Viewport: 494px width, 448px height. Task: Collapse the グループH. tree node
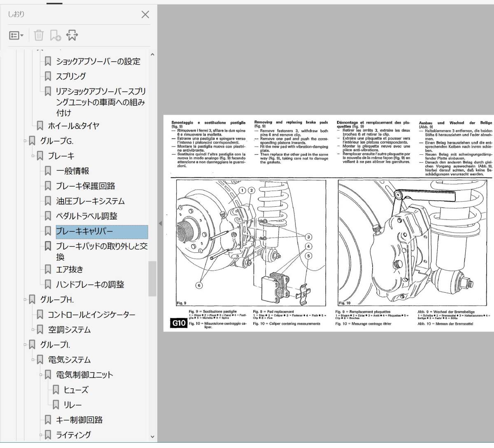pos(25,299)
